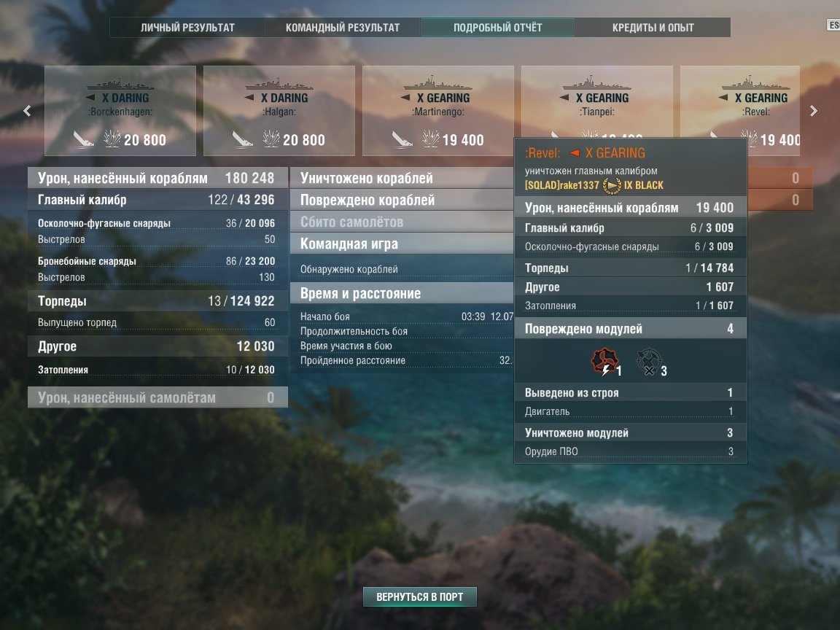Expand the Главный калибр section header
Image resolution: width=840 pixels, height=630 pixels.
(157, 200)
